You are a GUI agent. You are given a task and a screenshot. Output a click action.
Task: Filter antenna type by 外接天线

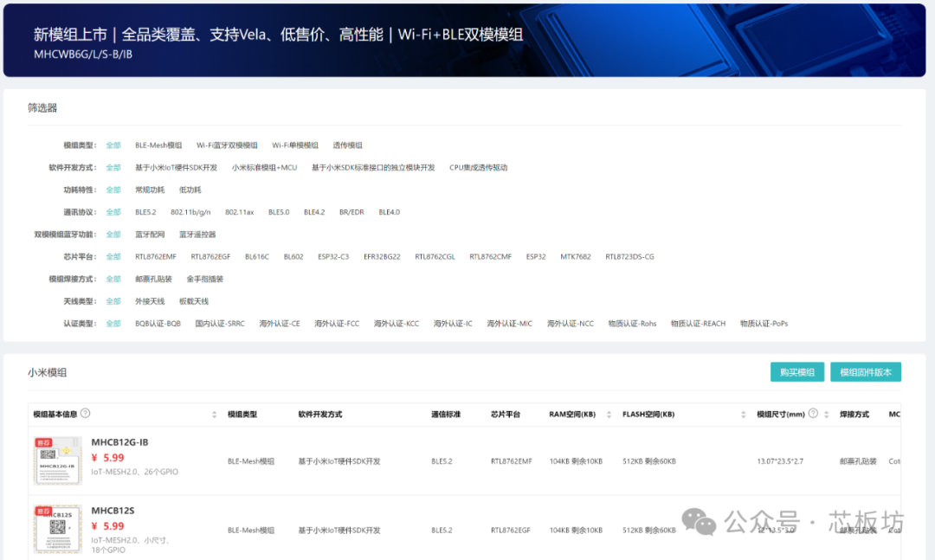(x=150, y=301)
